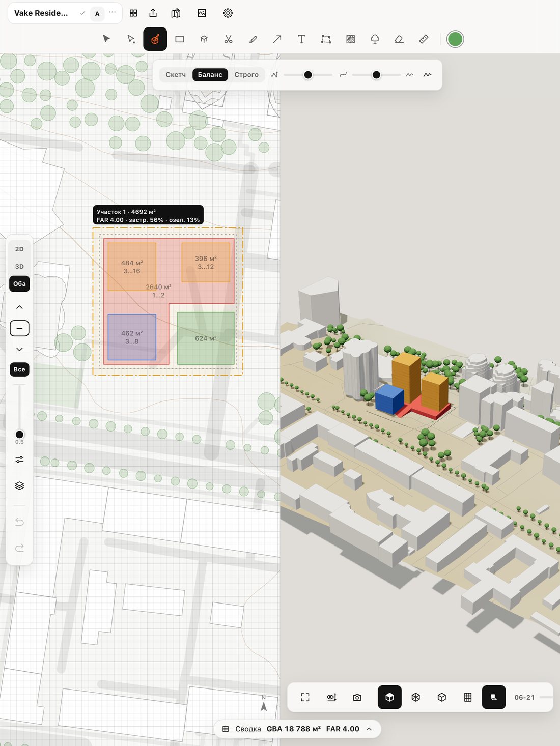Viewport: 560px width, 746px height.
Task: Toggle the shadow display button
Action: pyautogui.click(x=494, y=697)
